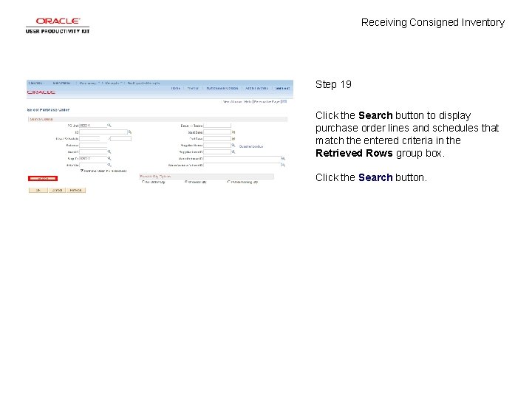532x399 pixels.
Task: Select the Ordered Qty option
Action: click(x=185, y=182)
